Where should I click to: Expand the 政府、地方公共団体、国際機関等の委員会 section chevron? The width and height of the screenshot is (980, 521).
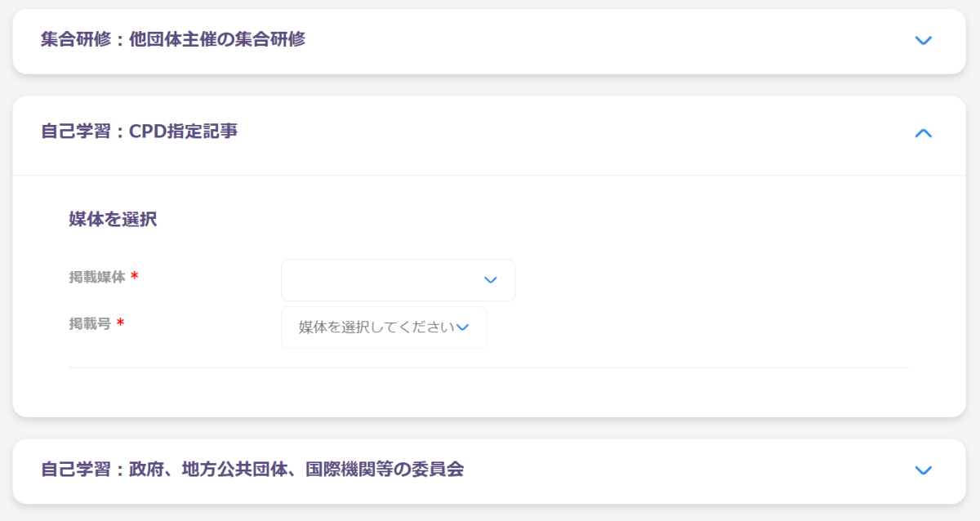click(x=924, y=470)
